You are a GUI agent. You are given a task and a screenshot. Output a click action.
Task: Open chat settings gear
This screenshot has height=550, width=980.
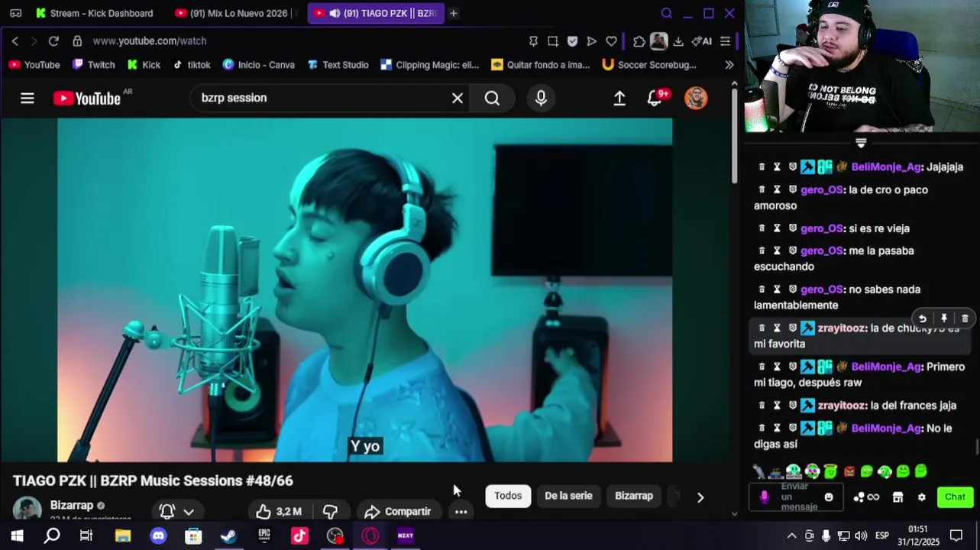point(921,497)
